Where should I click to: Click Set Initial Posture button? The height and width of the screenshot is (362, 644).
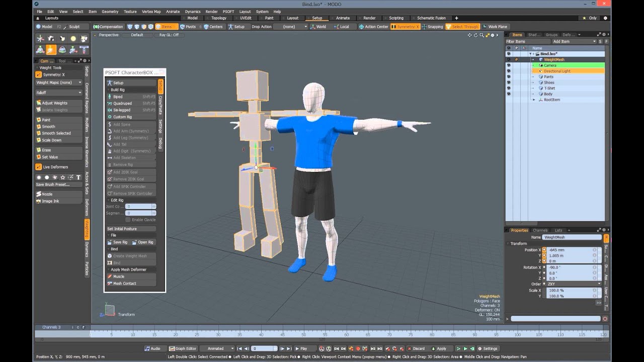pyautogui.click(x=131, y=229)
